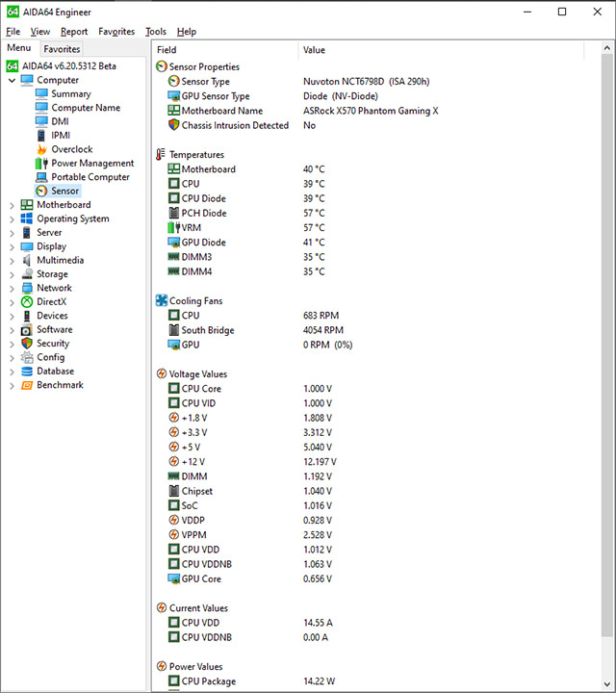
Task: Expand the Benchmark tree node
Action: click(x=12, y=386)
